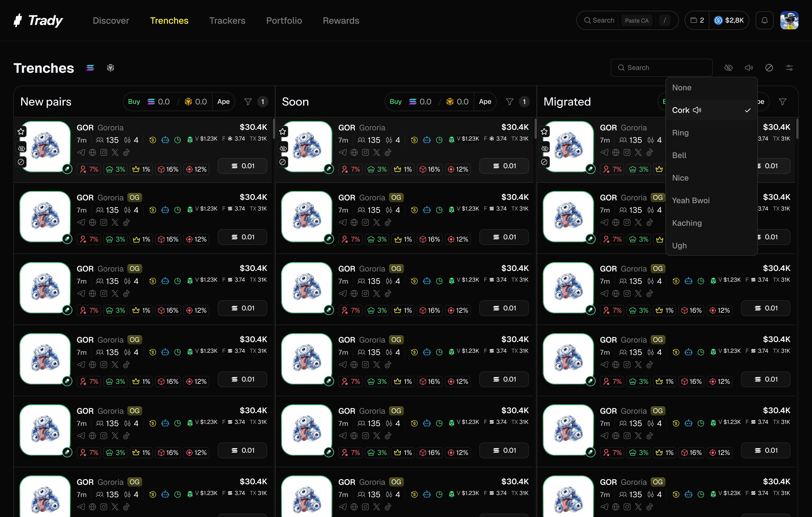Open the Migrated column filter funnel
This screenshot has width=812, height=517.
782,102
